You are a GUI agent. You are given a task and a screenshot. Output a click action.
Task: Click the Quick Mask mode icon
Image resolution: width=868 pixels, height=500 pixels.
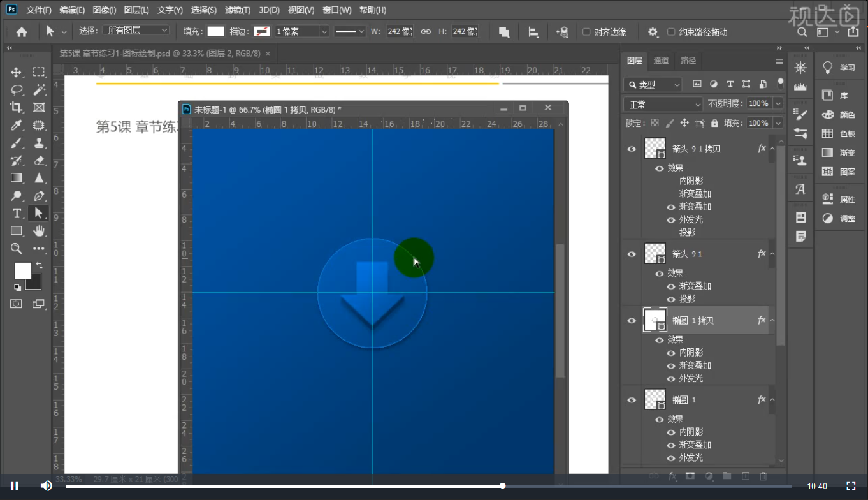pyautogui.click(x=16, y=304)
